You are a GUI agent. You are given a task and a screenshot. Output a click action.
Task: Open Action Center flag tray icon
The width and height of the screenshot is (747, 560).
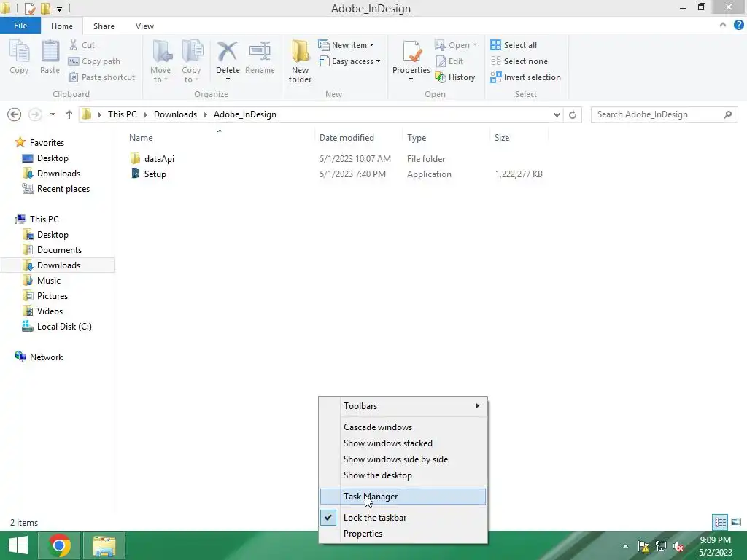coord(643,546)
